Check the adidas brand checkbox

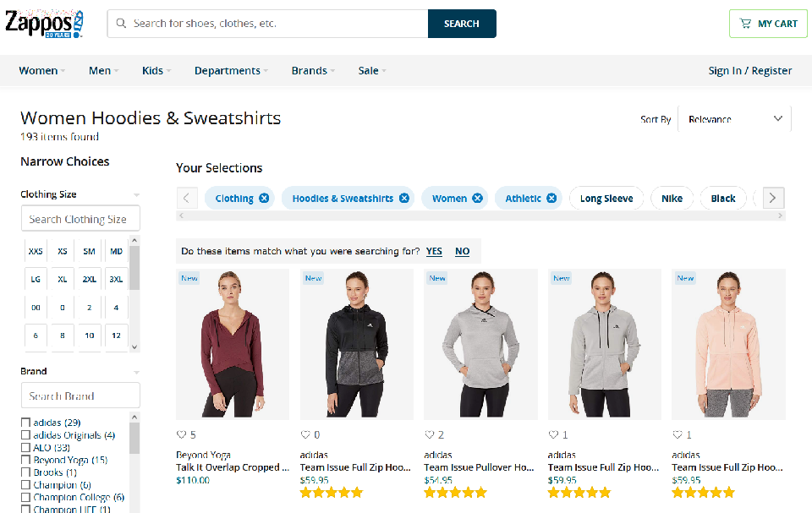[26, 423]
